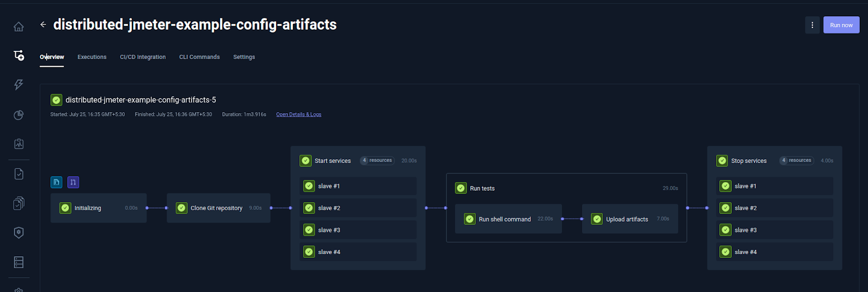Click the Start services group title
This screenshot has height=292, width=868.
(x=333, y=161)
